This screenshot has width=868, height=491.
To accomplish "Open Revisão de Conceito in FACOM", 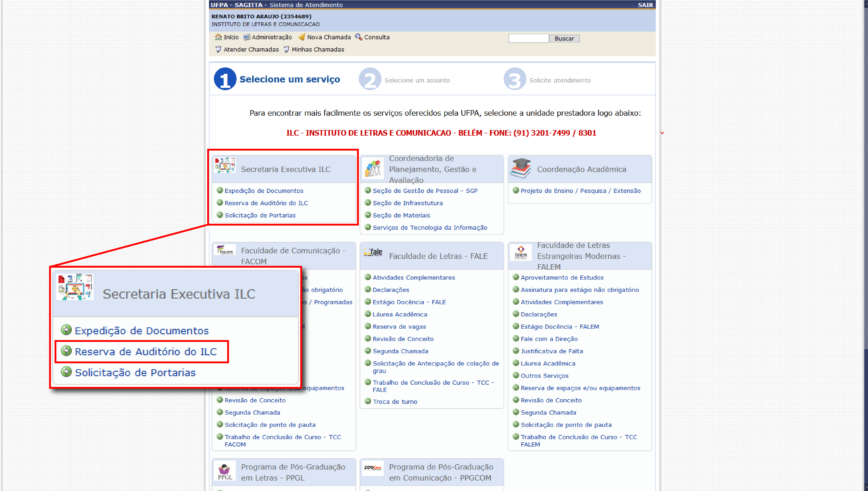I will click(255, 400).
